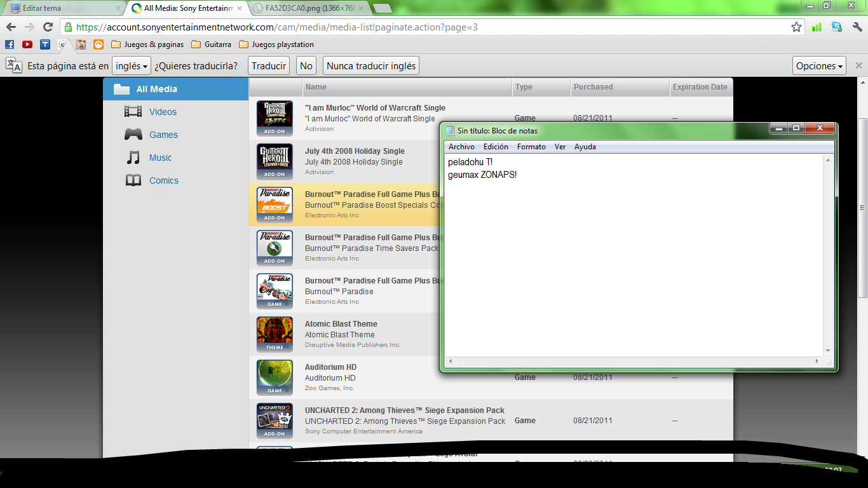868x488 pixels.
Task: Select All Media in the sidebar
Action: point(175,89)
